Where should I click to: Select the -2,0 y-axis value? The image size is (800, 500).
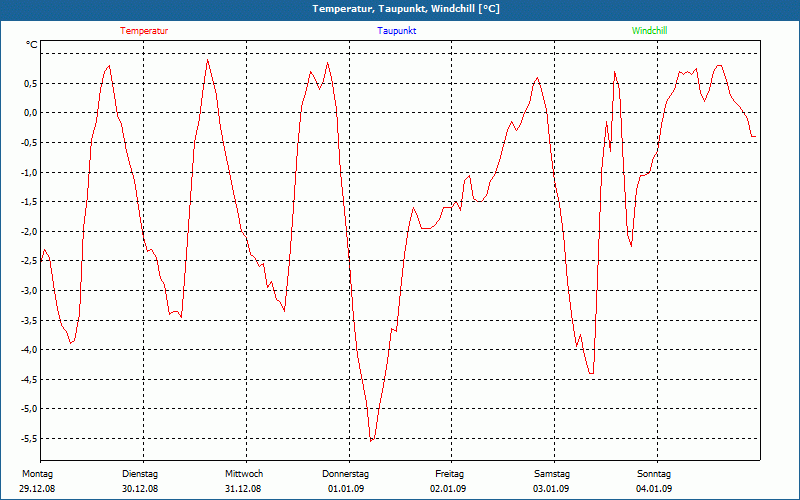29,232
